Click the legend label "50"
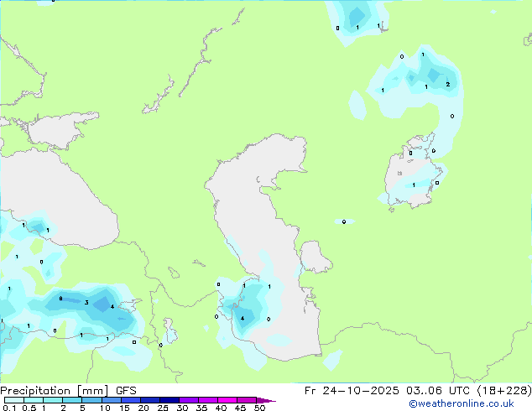Viewport: 532px width, 411px height. click(259, 408)
